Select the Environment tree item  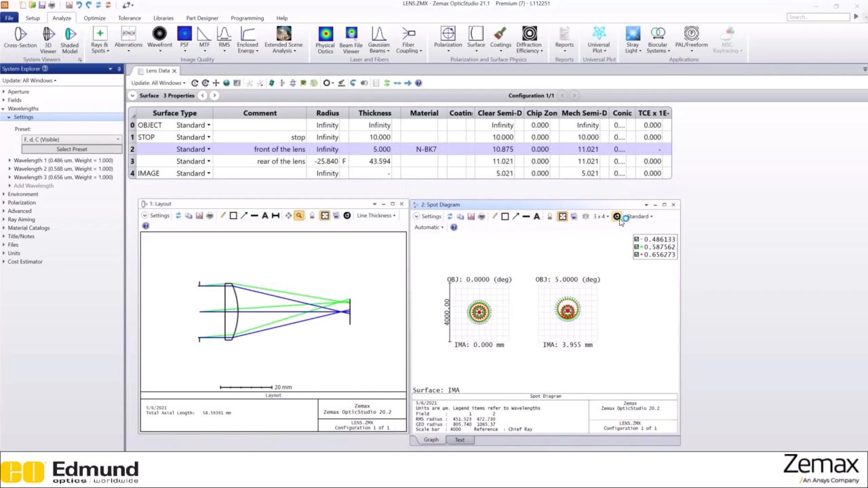[x=23, y=194]
